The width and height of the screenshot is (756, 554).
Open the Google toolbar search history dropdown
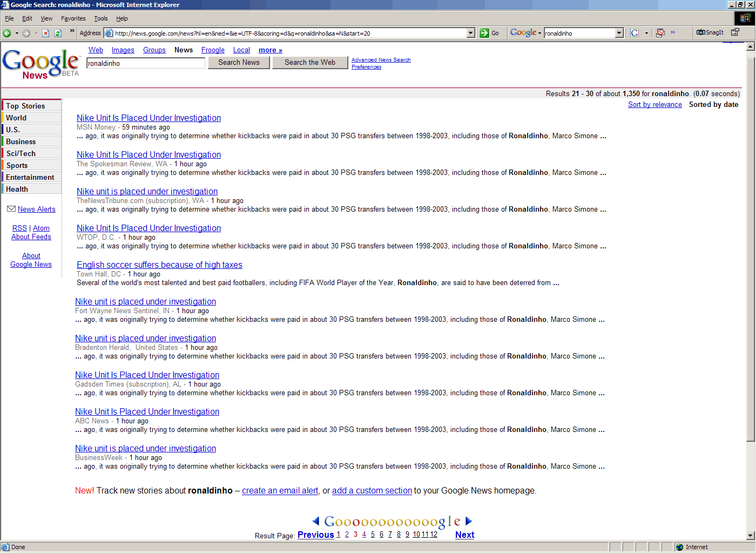pos(619,33)
